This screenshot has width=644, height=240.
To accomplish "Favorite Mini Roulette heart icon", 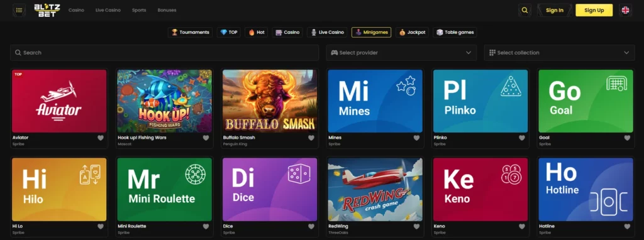I will 206,226.
